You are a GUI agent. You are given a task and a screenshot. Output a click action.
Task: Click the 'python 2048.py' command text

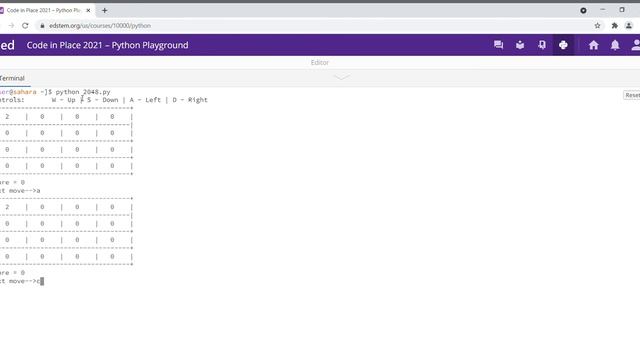(x=83, y=92)
